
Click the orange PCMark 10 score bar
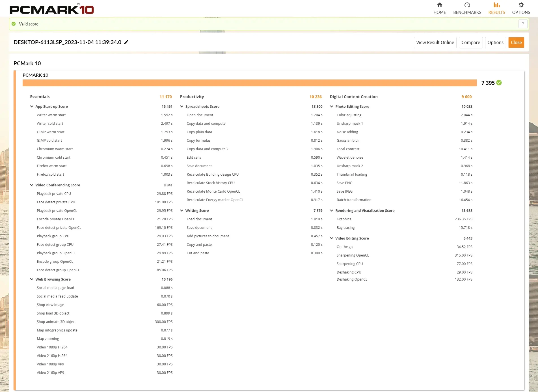click(x=250, y=83)
